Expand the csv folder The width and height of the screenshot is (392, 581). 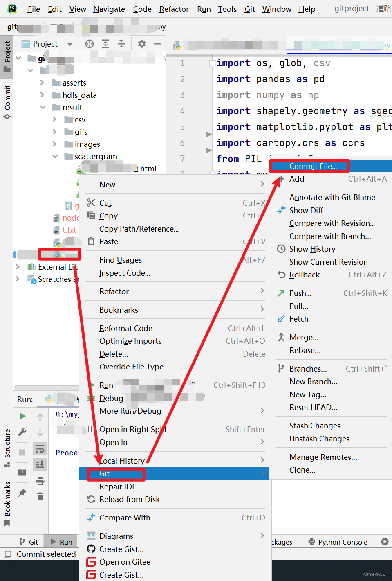tap(55, 119)
